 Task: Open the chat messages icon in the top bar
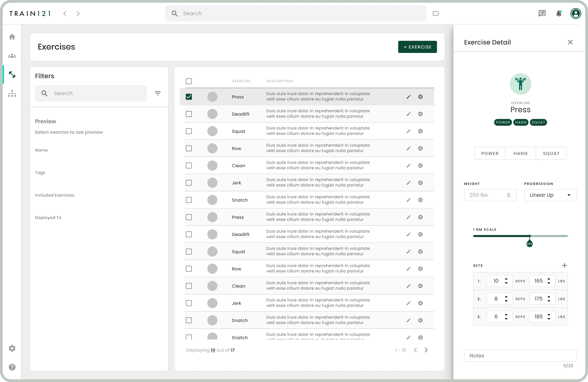click(542, 14)
